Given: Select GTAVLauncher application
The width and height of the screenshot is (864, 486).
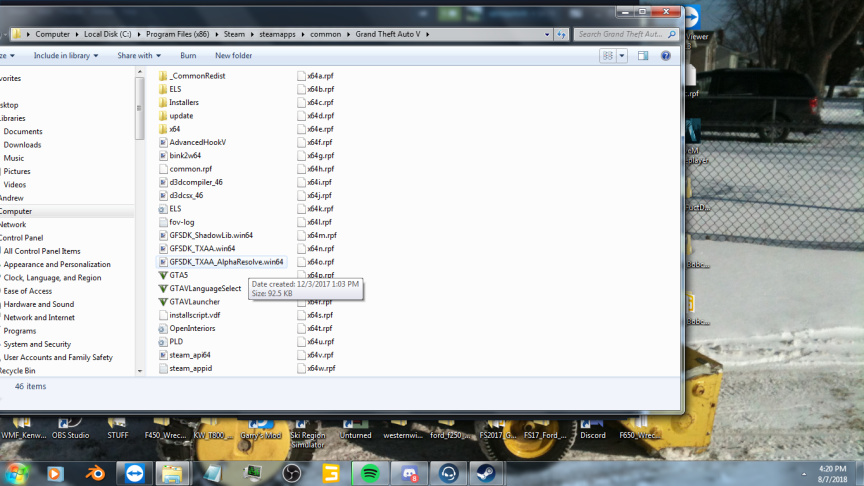Looking at the screenshot, I should (189, 301).
